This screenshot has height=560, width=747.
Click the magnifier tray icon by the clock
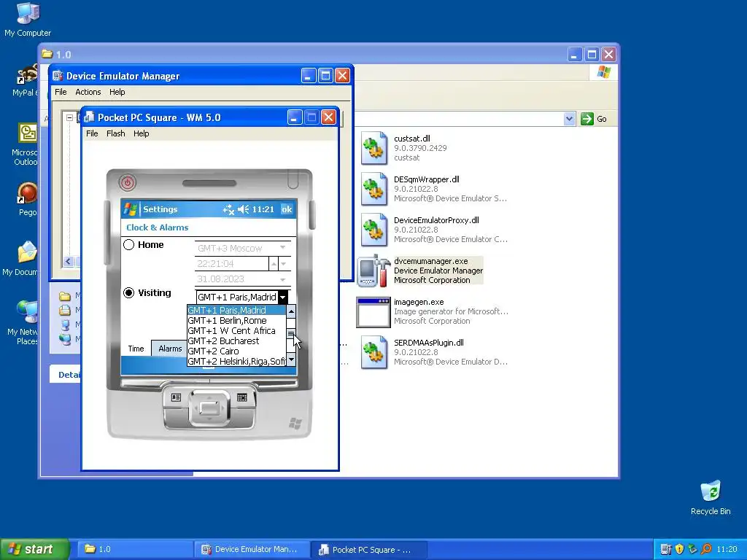(x=706, y=549)
